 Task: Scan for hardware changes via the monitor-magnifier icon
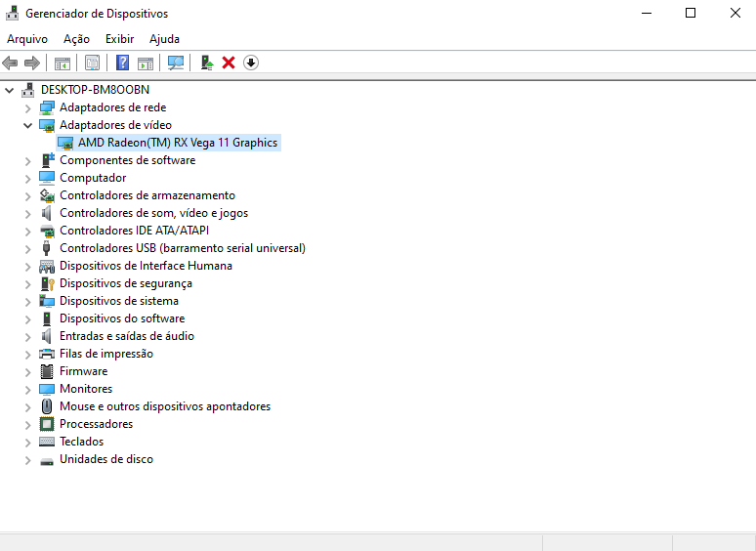coord(176,63)
